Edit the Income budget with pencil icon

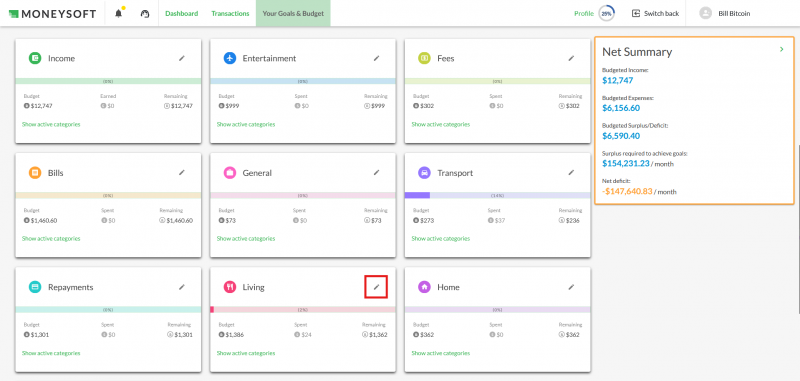click(182, 58)
